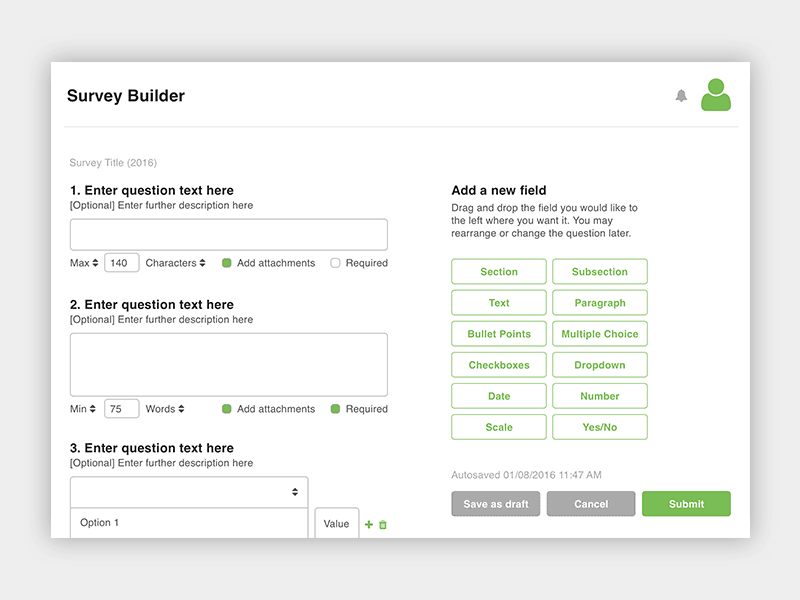The image size is (800, 600).
Task: Edit the 140 max characters field
Action: tap(121, 263)
